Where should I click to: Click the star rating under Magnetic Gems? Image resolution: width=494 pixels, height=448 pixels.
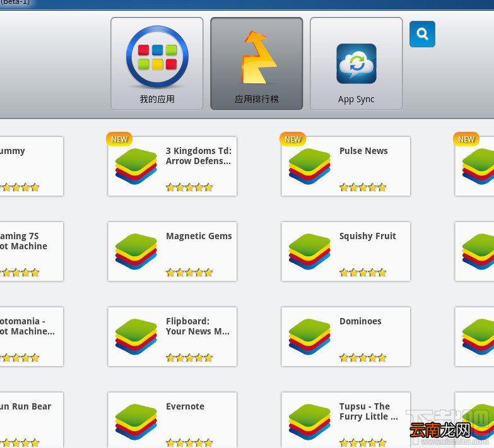tap(189, 273)
